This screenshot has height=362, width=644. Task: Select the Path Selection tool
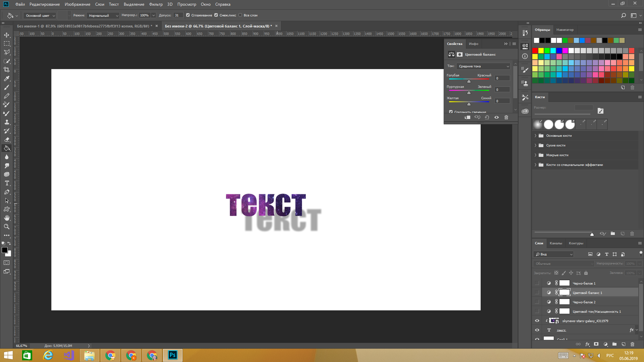pyautogui.click(x=6, y=200)
